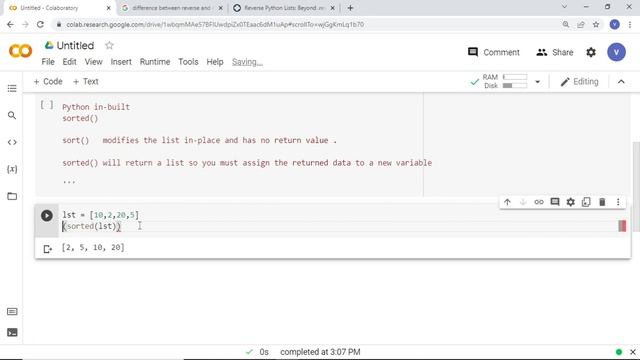Close the bottom status bar with X
Image resolution: width=640 pixels, height=360 pixels.
coord(633,352)
